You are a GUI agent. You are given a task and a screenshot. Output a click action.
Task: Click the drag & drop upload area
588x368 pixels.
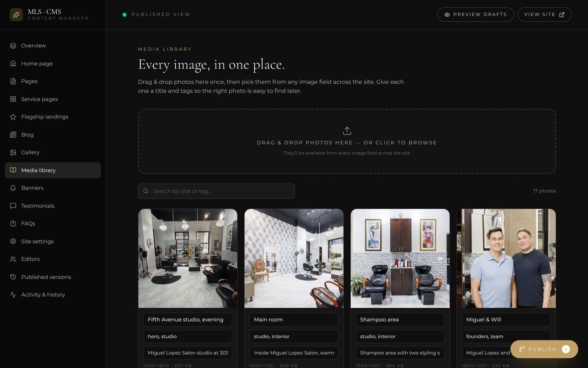click(x=347, y=141)
